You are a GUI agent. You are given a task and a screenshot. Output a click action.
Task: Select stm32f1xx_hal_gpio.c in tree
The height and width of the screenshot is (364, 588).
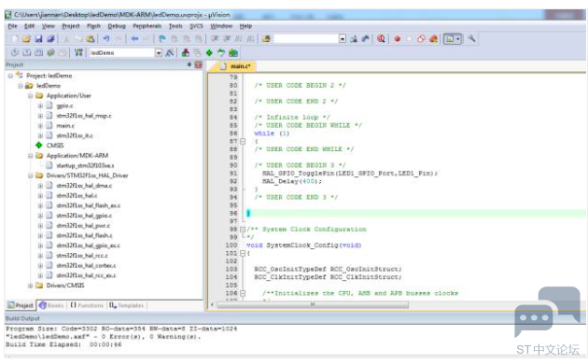pos(84,216)
